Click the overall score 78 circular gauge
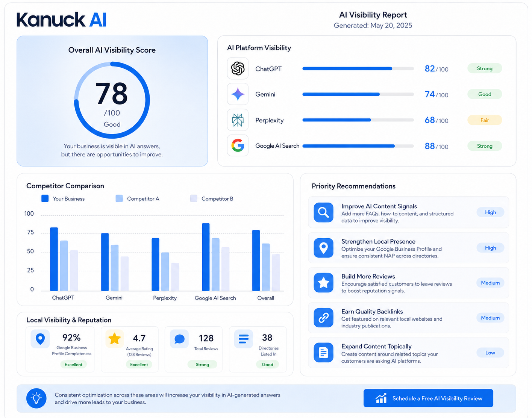 [x=112, y=100]
